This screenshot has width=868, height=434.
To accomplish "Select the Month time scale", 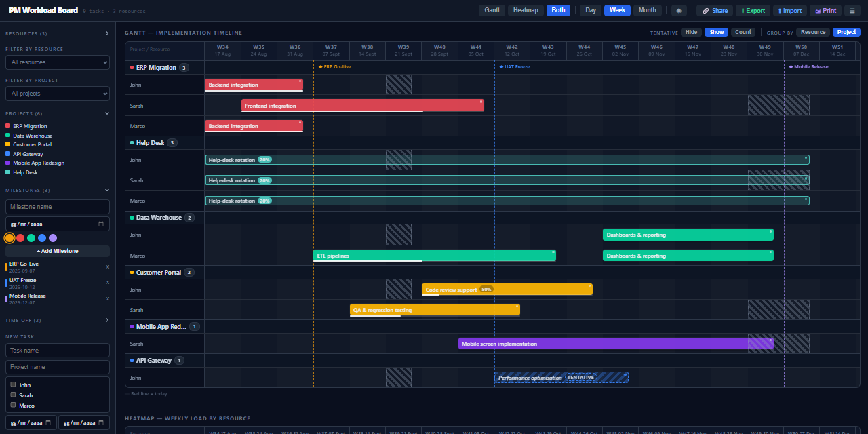I will click(647, 10).
